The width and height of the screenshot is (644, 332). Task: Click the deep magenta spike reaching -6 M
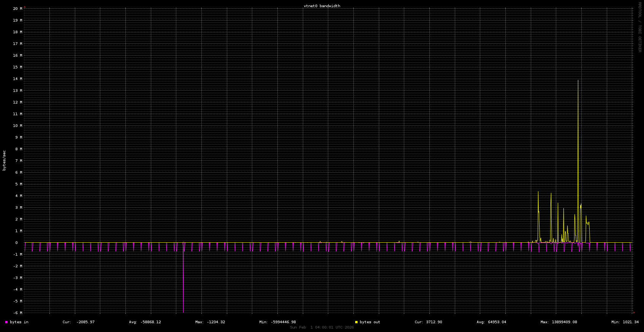184,289
